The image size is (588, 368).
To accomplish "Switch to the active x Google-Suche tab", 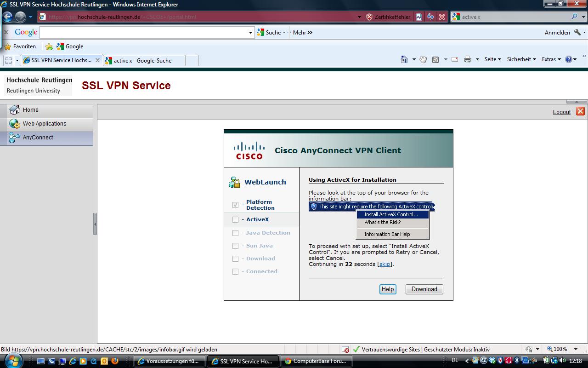I will (x=144, y=60).
